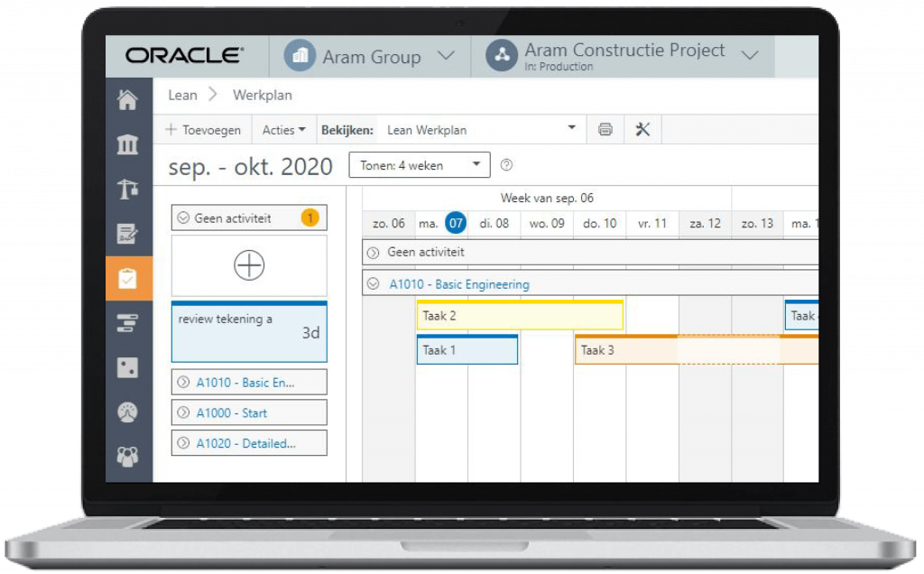Expand A1000 - Start row chevron

click(x=183, y=412)
